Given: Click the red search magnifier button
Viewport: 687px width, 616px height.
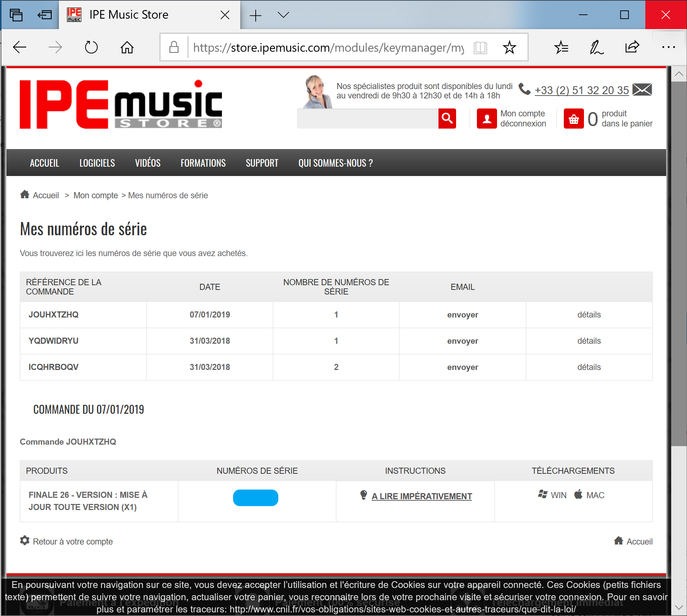Looking at the screenshot, I should (x=447, y=119).
